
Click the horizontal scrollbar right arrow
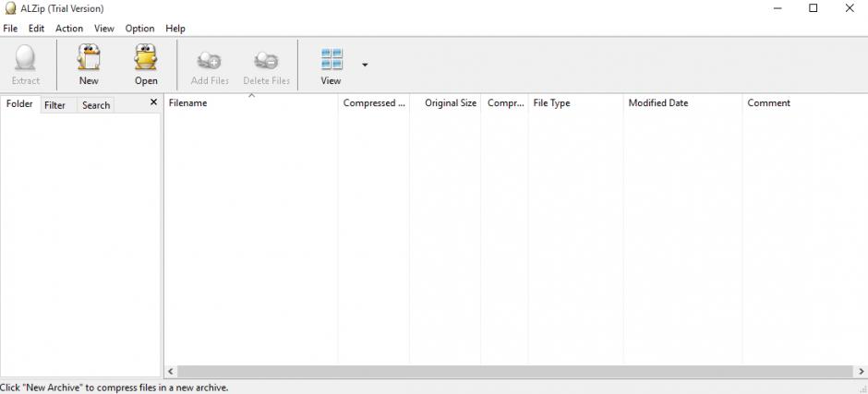[x=862, y=371]
